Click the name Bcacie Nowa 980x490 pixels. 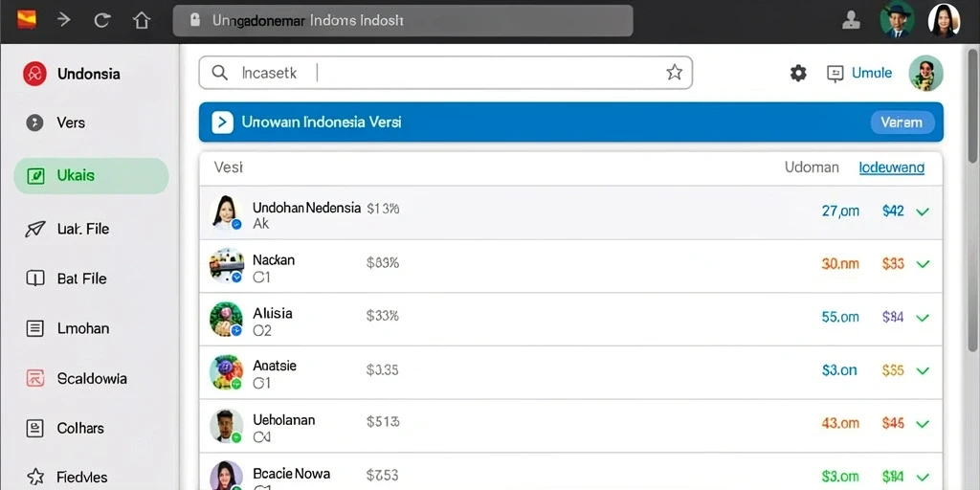coord(291,473)
